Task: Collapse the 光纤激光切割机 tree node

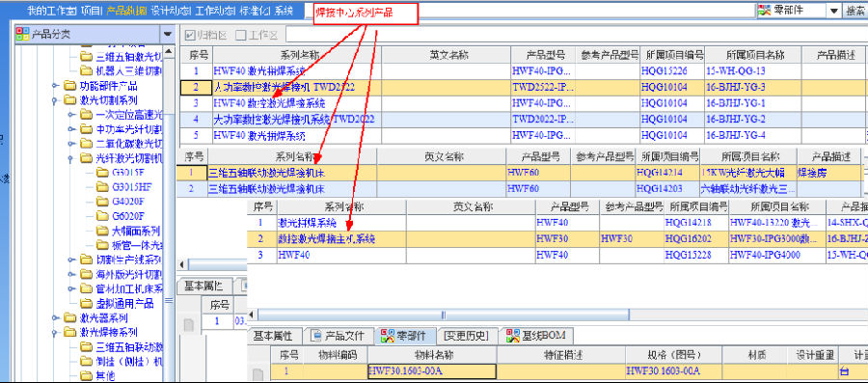Action: (70, 158)
